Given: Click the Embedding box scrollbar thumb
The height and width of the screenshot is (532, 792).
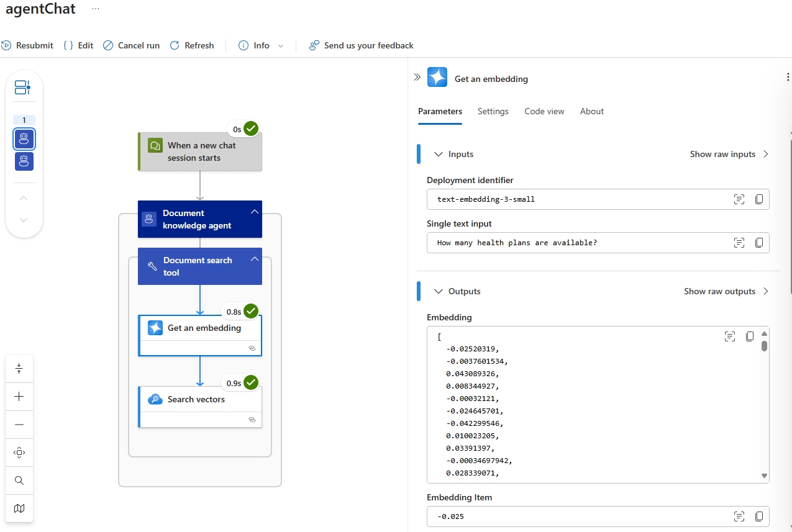Looking at the screenshot, I should click(x=764, y=346).
